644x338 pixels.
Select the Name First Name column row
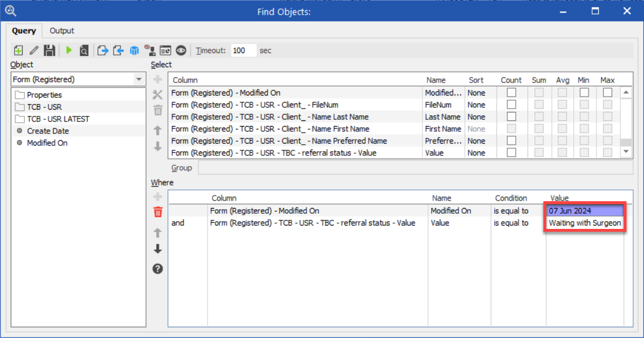[x=296, y=129]
